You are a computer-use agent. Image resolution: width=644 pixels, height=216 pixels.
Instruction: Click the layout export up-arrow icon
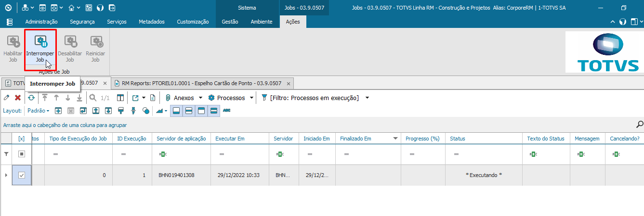(96, 111)
